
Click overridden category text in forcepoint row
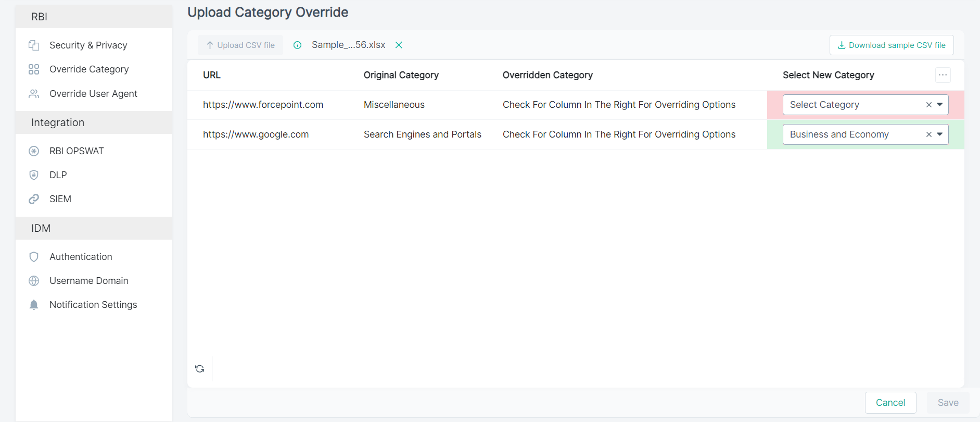[619, 105]
